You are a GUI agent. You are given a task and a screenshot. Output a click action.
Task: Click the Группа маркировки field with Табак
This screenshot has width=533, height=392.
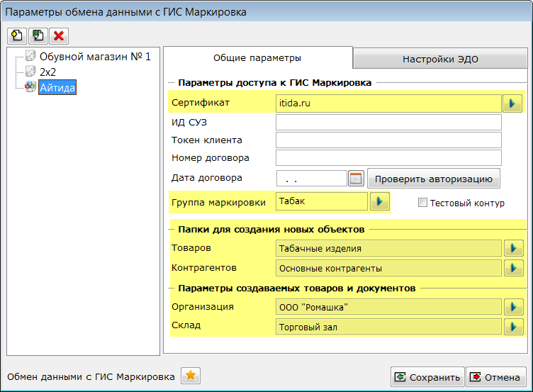tap(322, 201)
